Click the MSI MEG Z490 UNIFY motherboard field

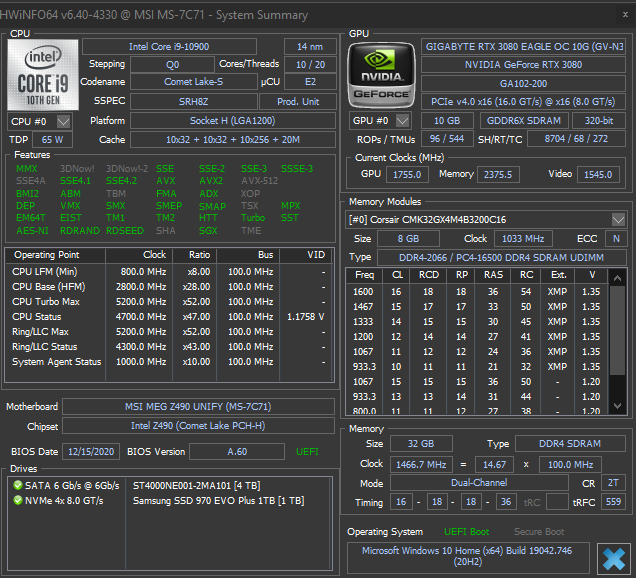[198, 406]
